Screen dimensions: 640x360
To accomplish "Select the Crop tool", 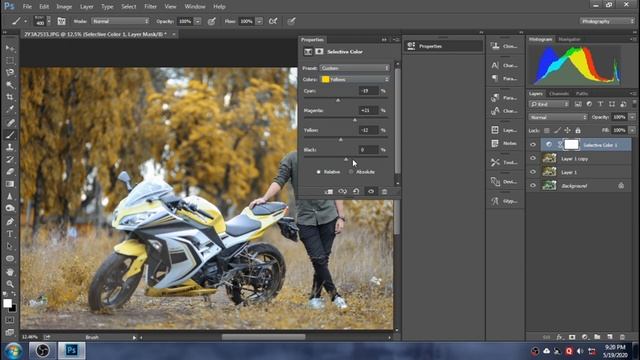I will [x=10, y=97].
